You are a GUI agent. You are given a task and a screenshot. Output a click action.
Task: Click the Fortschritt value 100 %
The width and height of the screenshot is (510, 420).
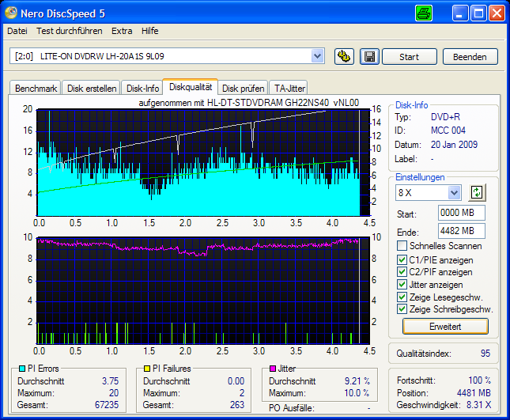tap(479, 380)
